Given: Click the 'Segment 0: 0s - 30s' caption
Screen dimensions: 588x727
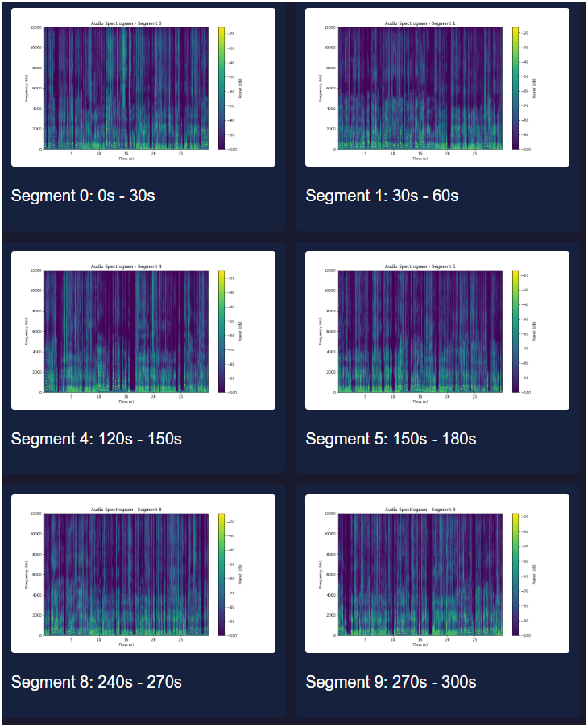Looking at the screenshot, I should [x=83, y=196].
